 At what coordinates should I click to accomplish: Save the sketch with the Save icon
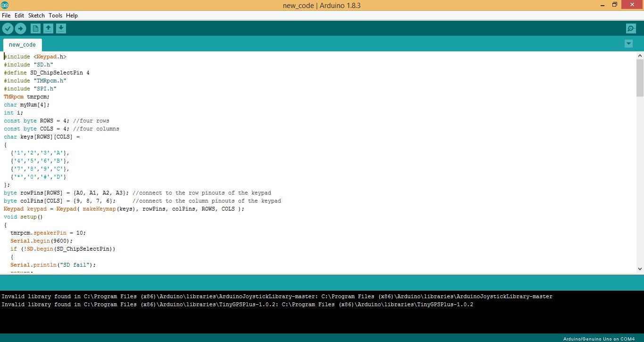pos(61,28)
